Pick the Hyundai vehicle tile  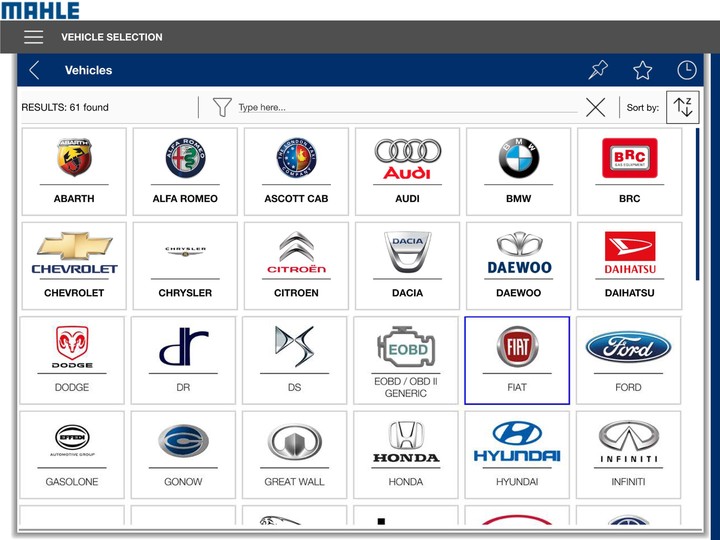(517, 454)
